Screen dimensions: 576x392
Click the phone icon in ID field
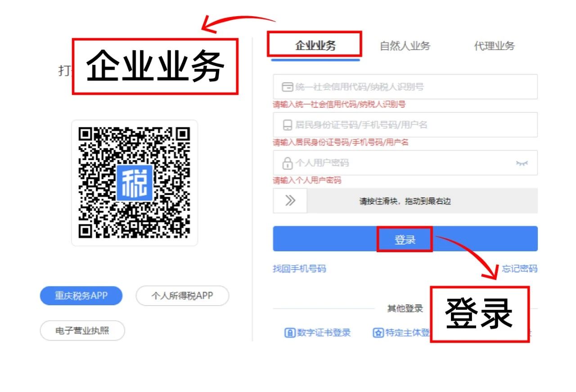point(287,125)
